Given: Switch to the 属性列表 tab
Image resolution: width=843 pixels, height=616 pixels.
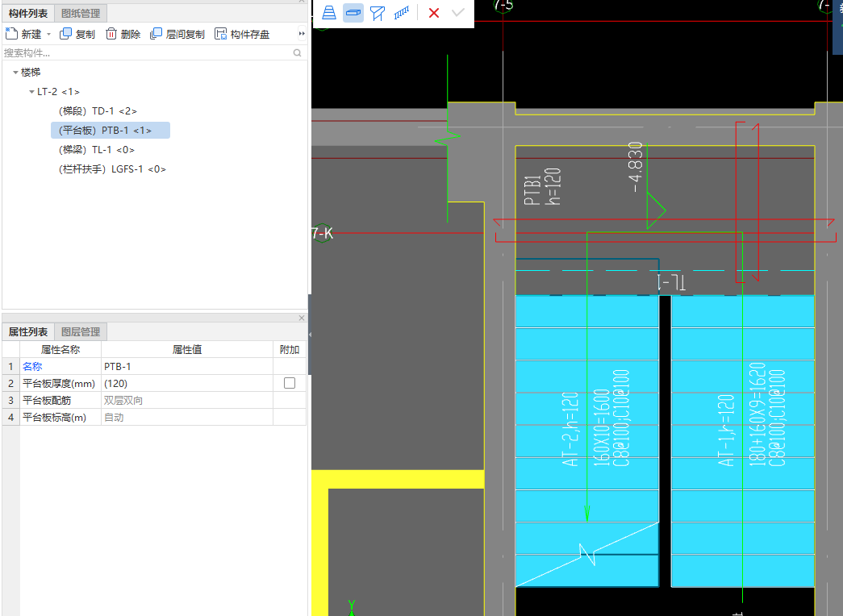Looking at the screenshot, I should [28, 331].
